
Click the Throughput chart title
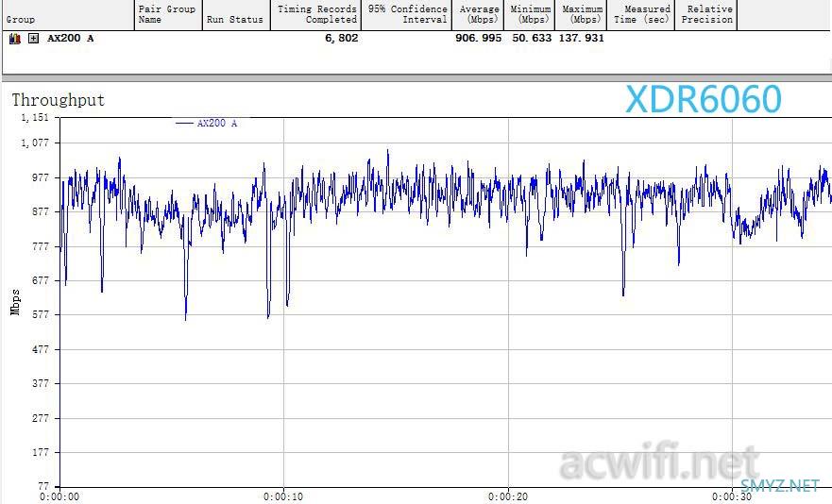click(59, 100)
